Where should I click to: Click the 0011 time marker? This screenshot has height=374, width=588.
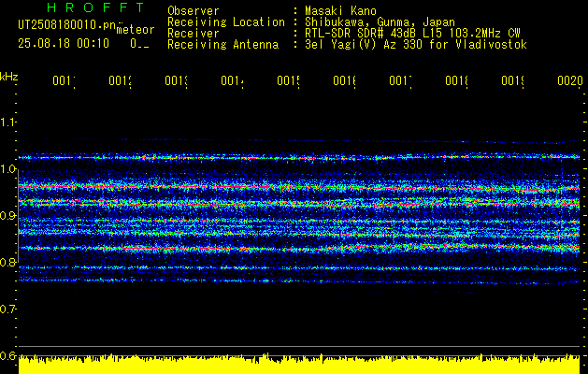(x=64, y=80)
